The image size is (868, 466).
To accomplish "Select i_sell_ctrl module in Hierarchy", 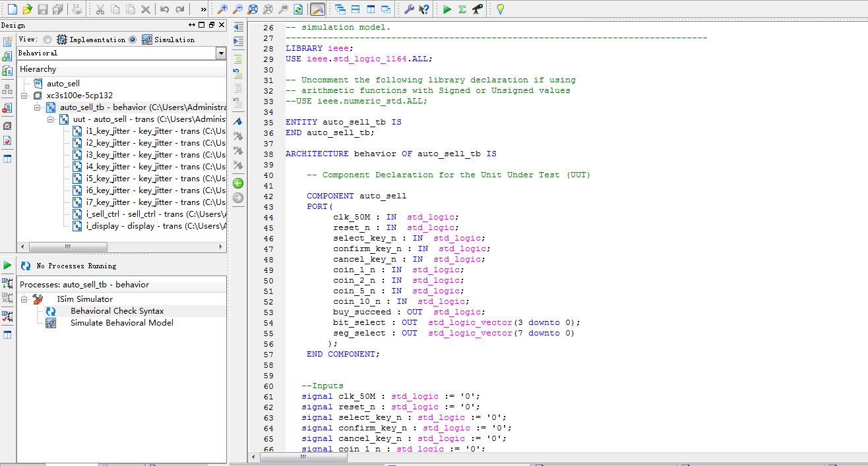I will tap(108, 214).
